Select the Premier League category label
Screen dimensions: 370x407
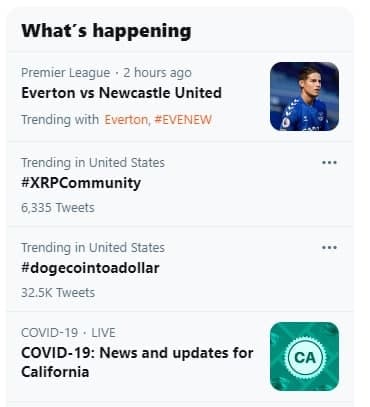[x=66, y=73]
